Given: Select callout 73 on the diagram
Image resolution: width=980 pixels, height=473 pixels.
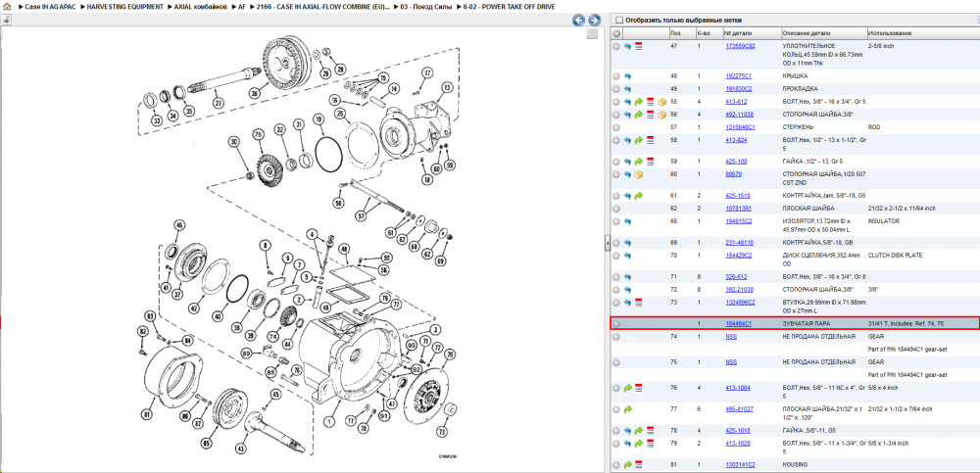Looking at the screenshot, I should [443, 432].
